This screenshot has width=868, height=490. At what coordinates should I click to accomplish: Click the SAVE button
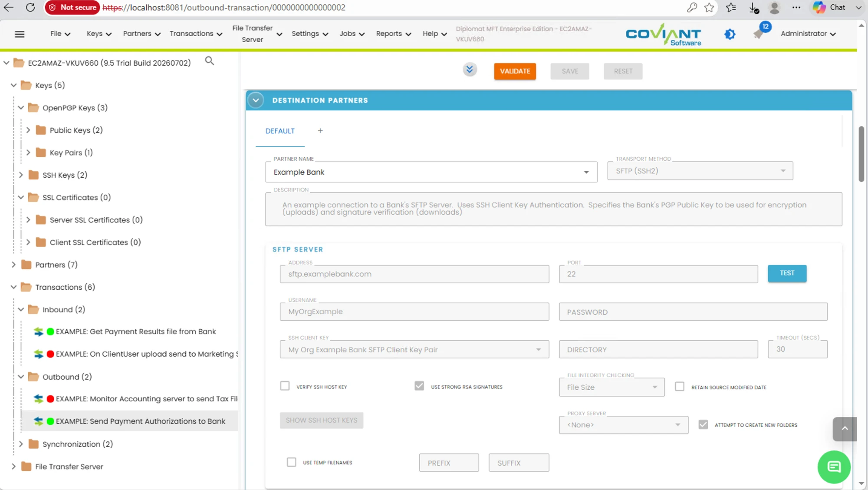pyautogui.click(x=570, y=71)
